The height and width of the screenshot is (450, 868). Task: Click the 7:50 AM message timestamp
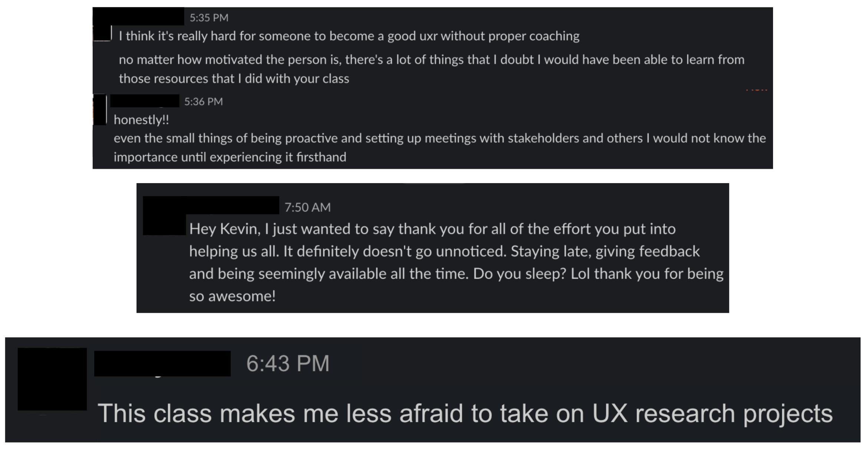[x=308, y=207]
